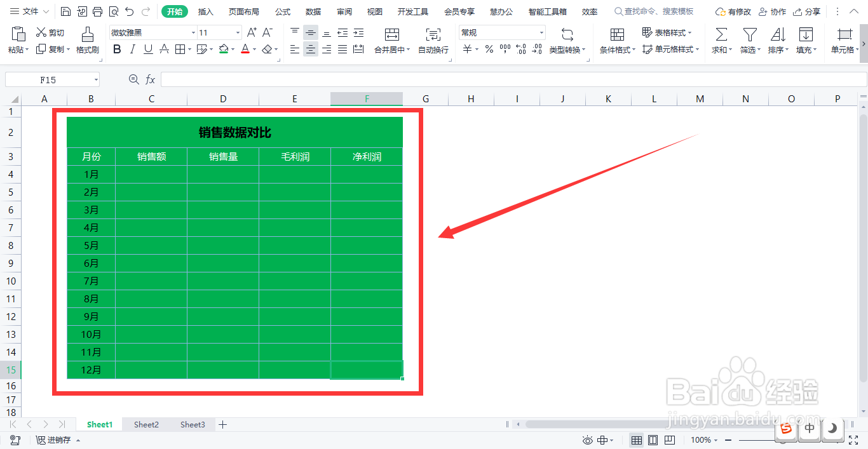
Task: Click the Format Painter (格式刷) tool
Action: 88,40
